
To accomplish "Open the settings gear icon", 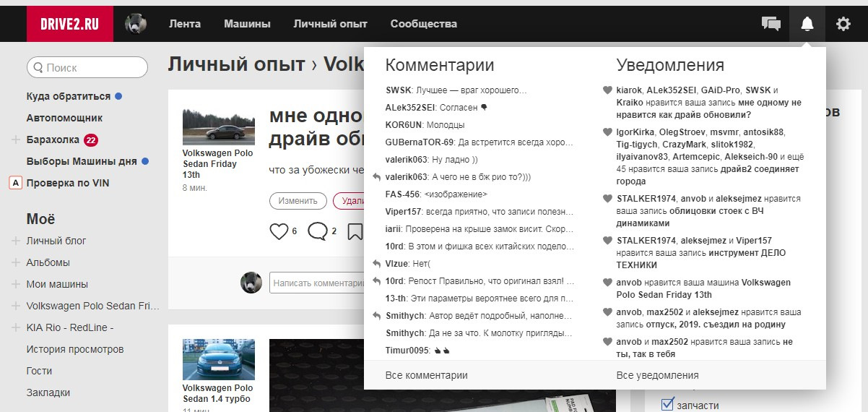I will pyautogui.click(x=843, y=24).
